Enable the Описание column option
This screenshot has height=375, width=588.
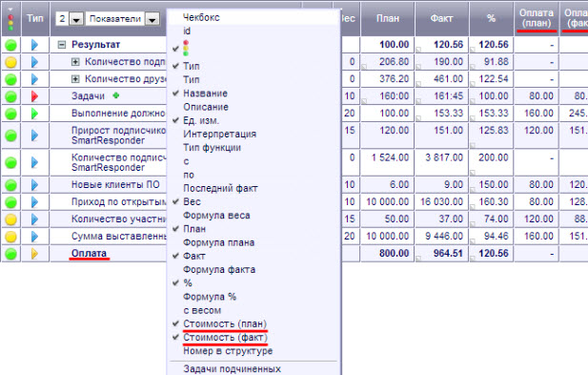pos(206,107)
